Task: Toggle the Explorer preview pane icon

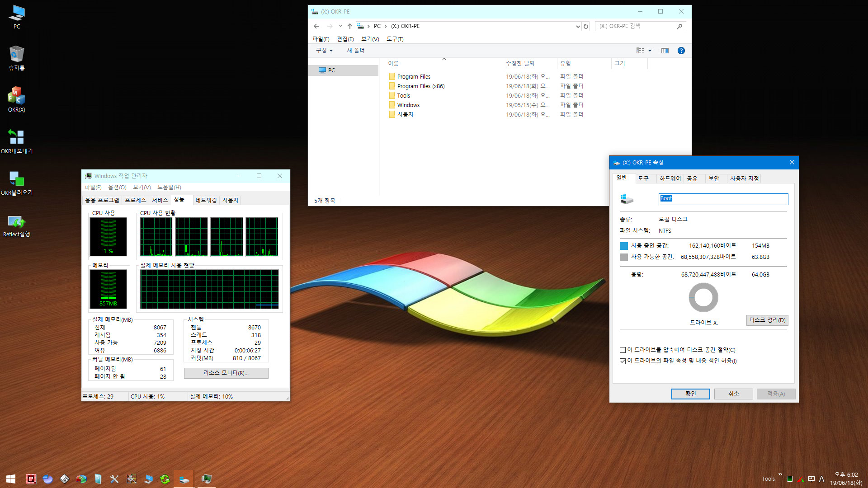Action: pyautogui.click(x=665, y=51)
